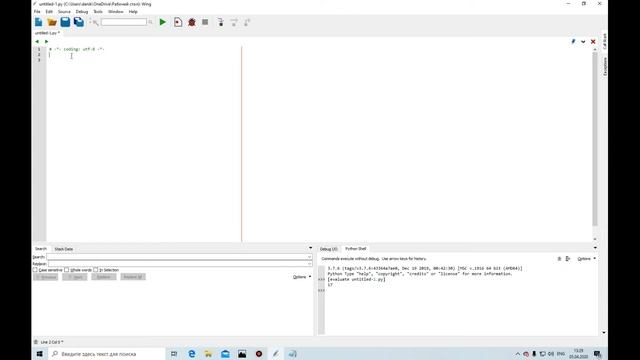
Task: Click inside the toolbar search input
Action: 124,22
